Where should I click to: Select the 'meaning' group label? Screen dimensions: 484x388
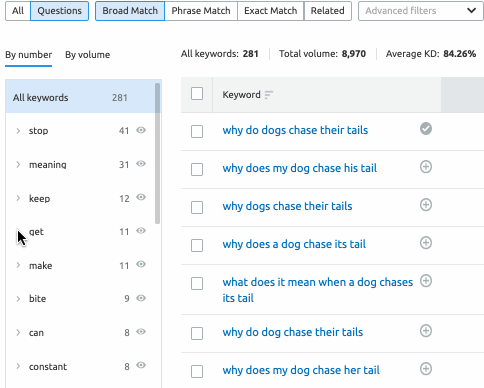click(48, 165)
